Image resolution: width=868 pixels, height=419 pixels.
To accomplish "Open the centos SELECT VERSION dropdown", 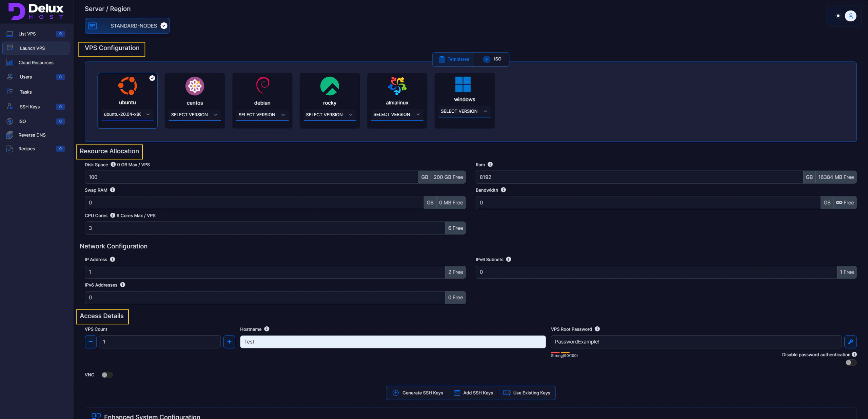I will tap(194, 115).
